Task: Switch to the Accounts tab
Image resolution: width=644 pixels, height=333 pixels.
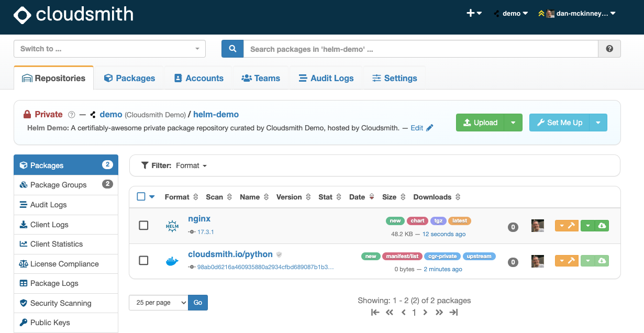Action: 198,78
